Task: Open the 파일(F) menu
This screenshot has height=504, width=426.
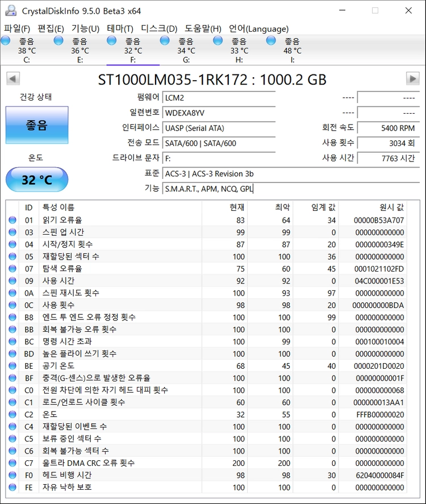Action: pos(17,28)
